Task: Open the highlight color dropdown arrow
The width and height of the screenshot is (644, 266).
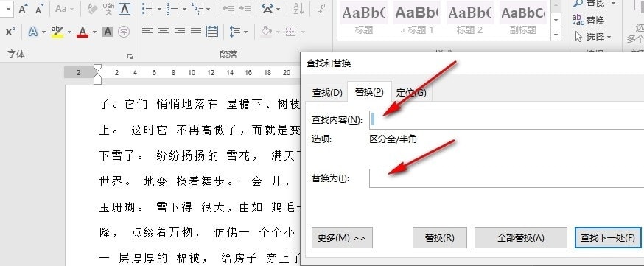Action: coord(69,32)
